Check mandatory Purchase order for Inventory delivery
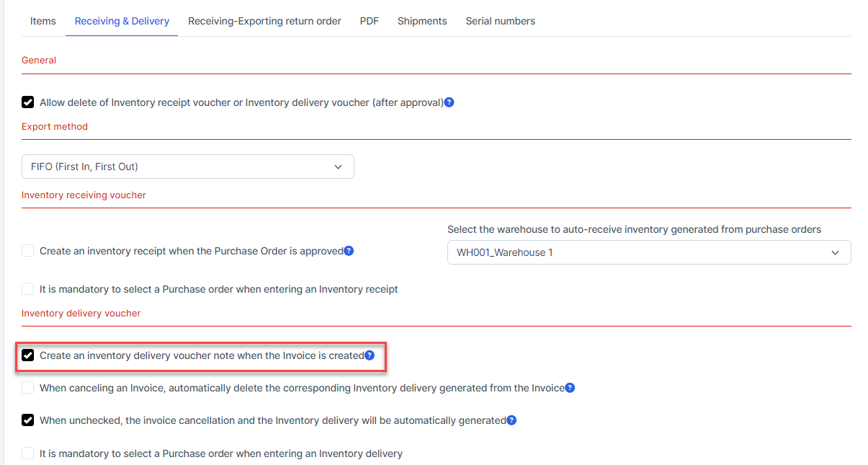The image size is (868, 465). tap(28, 453)
